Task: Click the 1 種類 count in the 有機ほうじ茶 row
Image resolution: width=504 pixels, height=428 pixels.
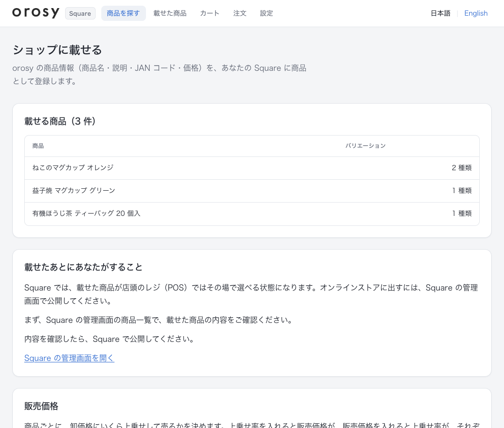Action: click(462, 214)
